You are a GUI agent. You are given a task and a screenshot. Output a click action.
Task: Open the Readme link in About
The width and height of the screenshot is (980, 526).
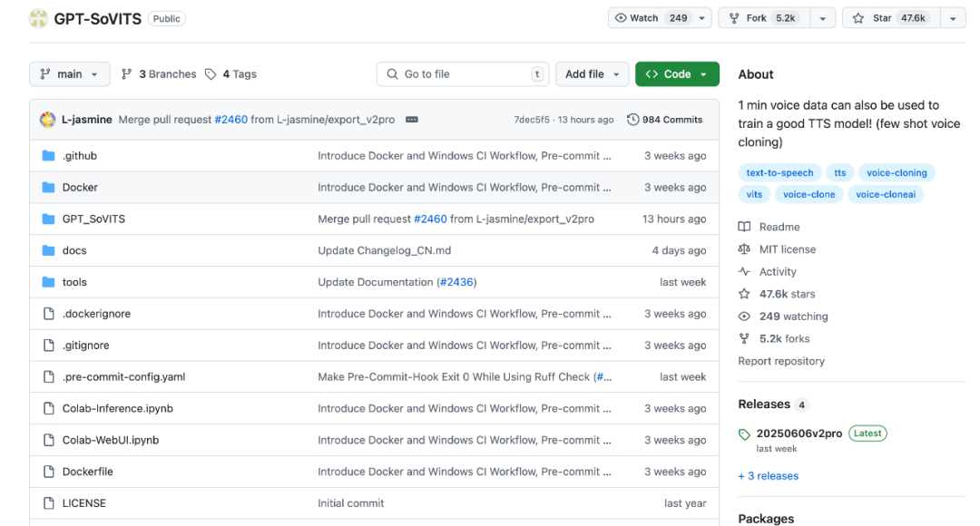tap(779, 227)
